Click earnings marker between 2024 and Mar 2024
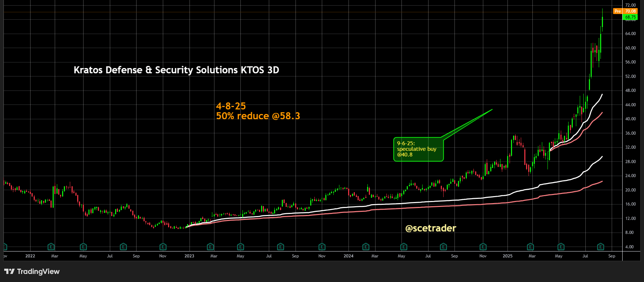644x282 pixels. pyautogui.click(x=366, y=247)
